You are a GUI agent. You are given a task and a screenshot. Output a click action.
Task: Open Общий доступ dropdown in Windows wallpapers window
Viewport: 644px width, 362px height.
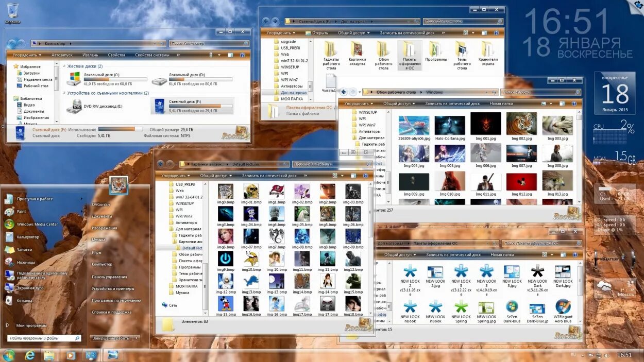[398, 104]
